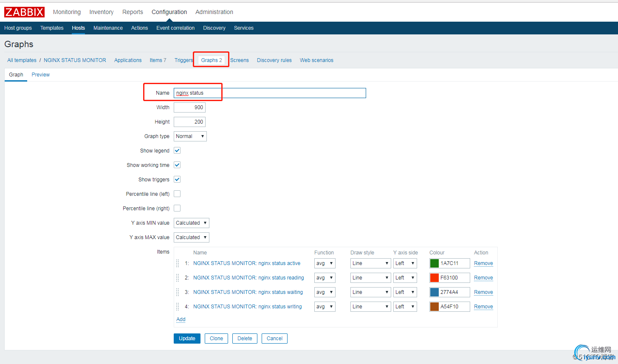
Task: Go to Maintenance submenu
Action: 108,28
